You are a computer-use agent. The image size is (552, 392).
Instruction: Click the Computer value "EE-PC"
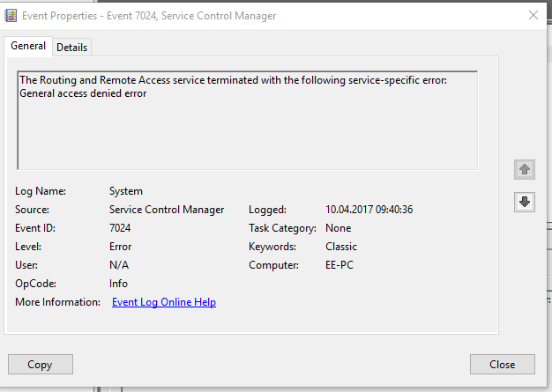339,265
